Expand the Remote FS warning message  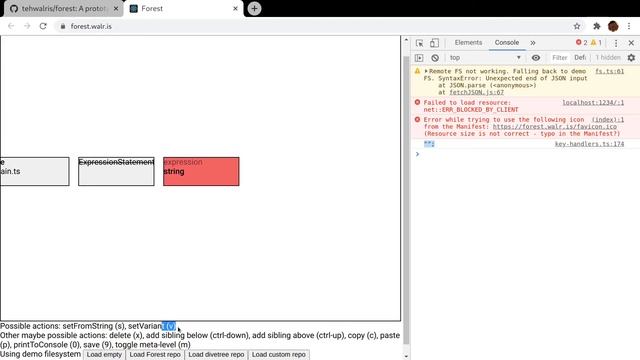(x=426, y=71)
